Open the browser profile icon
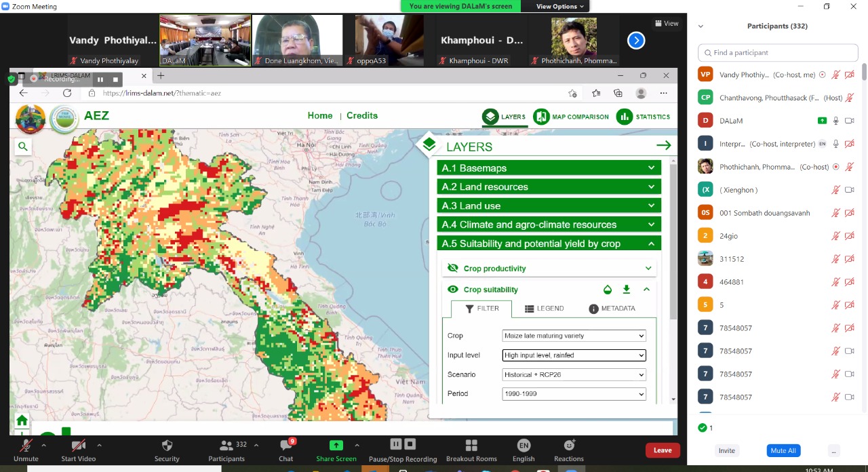Image resolution: width=868 pixels, height=472 pixels. [x=641, y=93]
